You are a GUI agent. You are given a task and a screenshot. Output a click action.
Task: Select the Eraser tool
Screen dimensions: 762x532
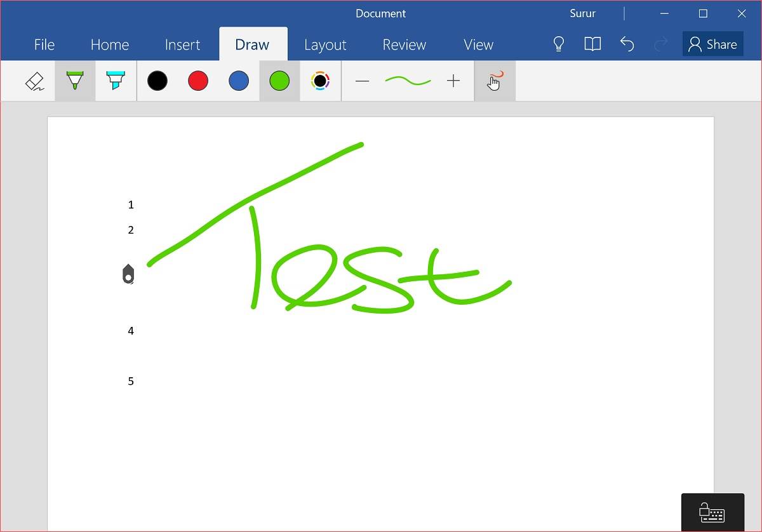tap(34, 81)
